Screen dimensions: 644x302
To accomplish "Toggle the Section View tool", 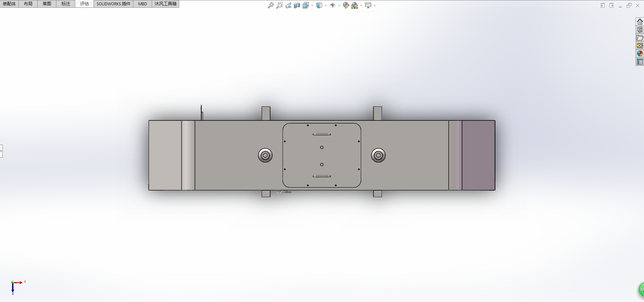I will pos(297,5).
